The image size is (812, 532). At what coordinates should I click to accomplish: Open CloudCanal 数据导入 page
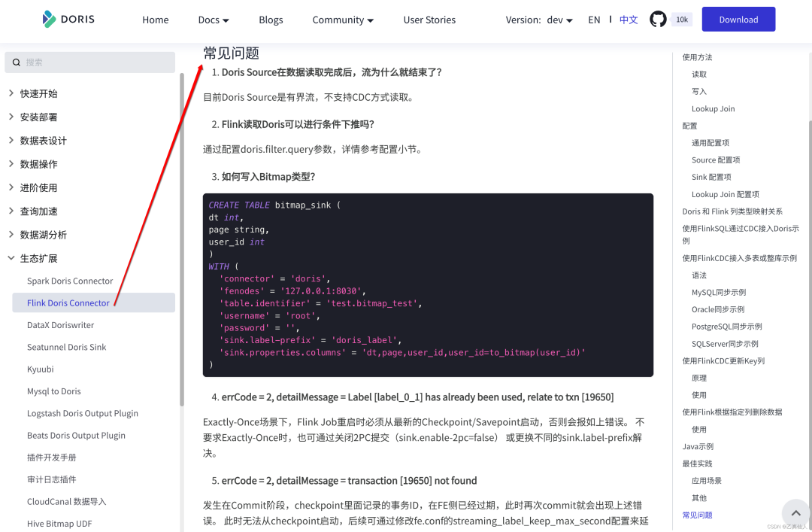[66, 501]
